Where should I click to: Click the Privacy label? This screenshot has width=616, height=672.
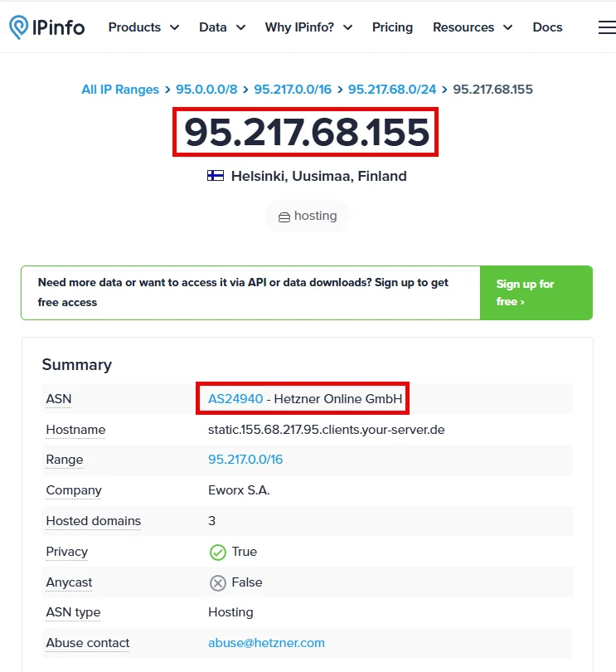tap(67, 552)
